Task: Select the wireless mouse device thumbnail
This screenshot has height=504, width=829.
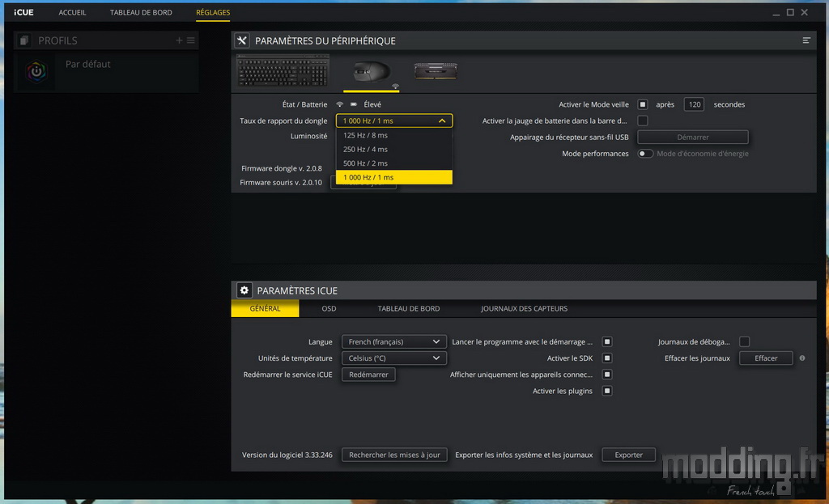Action: pyautogui.click(x=372, y=71)
